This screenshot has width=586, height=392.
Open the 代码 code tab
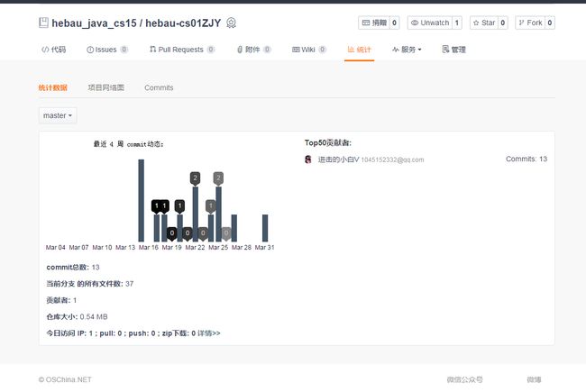(x=54, y=50)
